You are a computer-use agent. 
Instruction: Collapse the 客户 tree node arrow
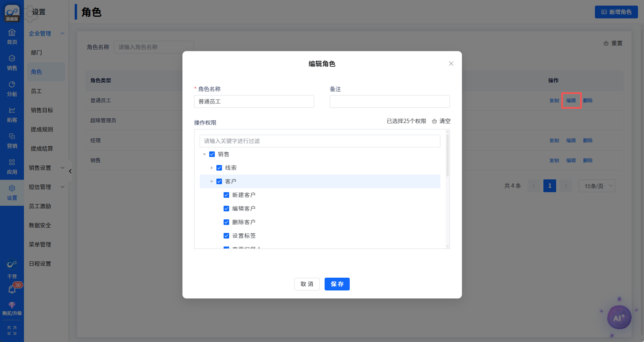point(212,181)
